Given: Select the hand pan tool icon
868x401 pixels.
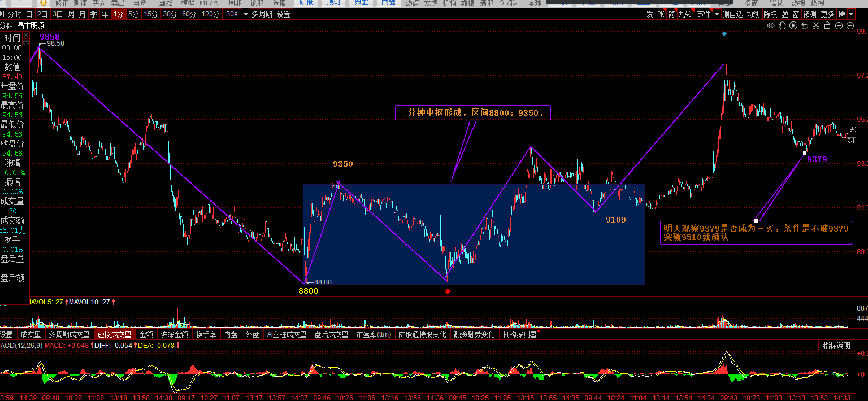Looking at the screenshot, I should pyautogui.click(x=782, y=25).
